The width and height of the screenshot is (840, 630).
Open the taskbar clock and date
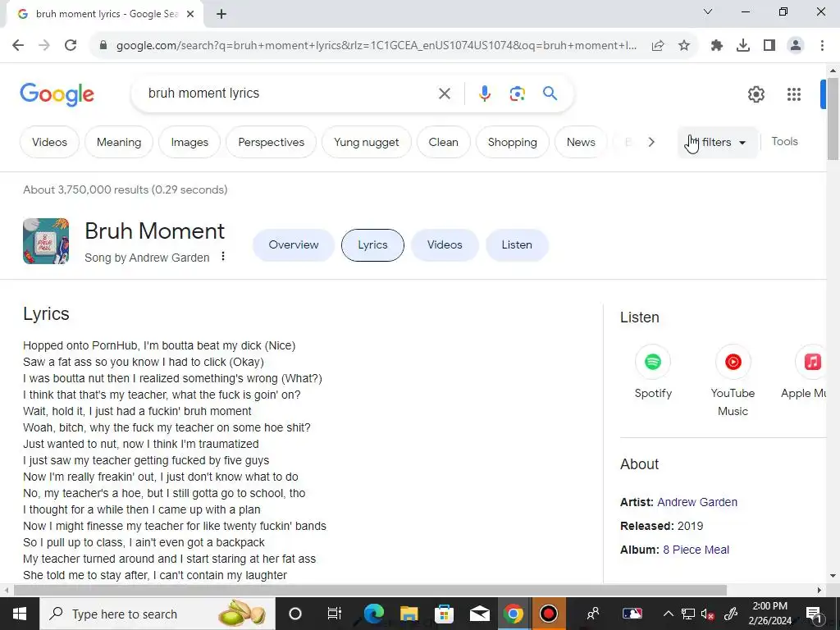point(769,614)
